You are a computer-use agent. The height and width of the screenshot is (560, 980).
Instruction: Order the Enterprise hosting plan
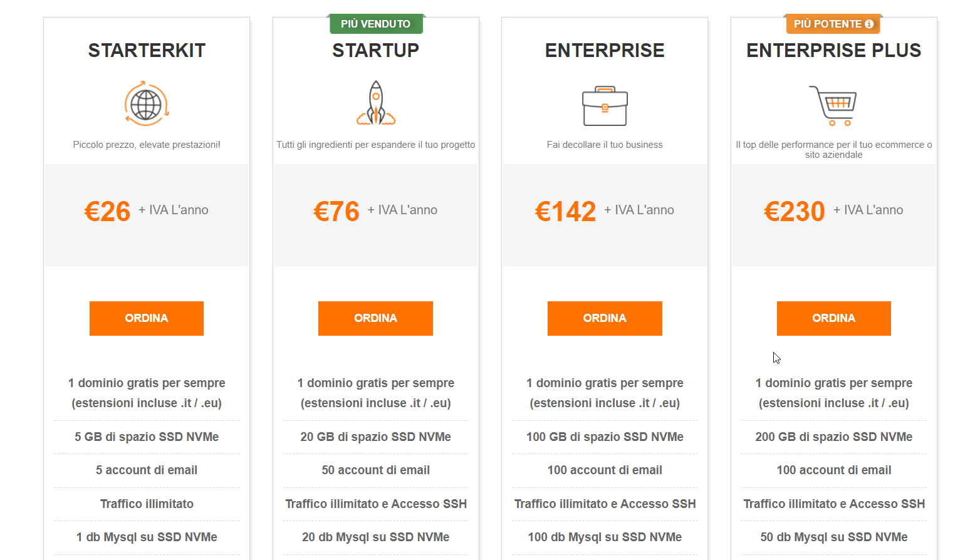(x=605, y=318)
